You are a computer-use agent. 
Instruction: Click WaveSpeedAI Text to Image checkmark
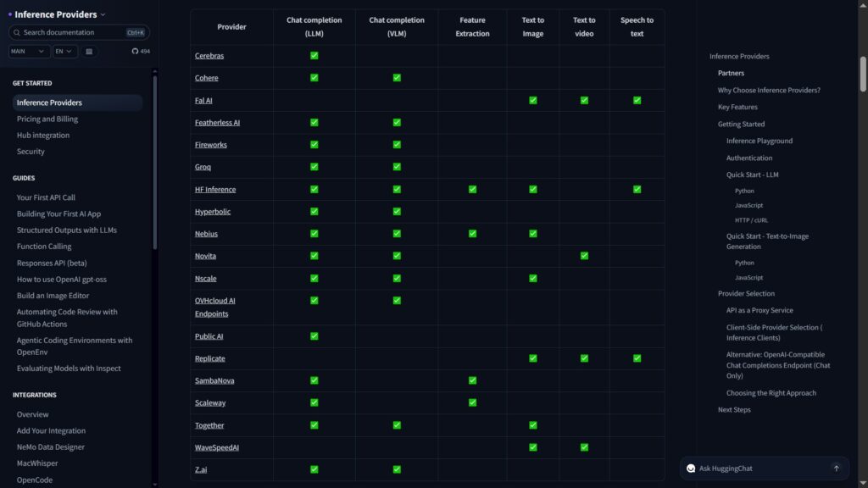pyautogui.click(x=533, y=447)
